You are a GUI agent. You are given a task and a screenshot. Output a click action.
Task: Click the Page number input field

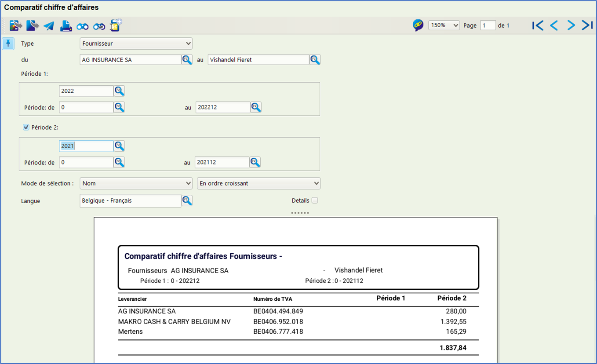point(488,25)
